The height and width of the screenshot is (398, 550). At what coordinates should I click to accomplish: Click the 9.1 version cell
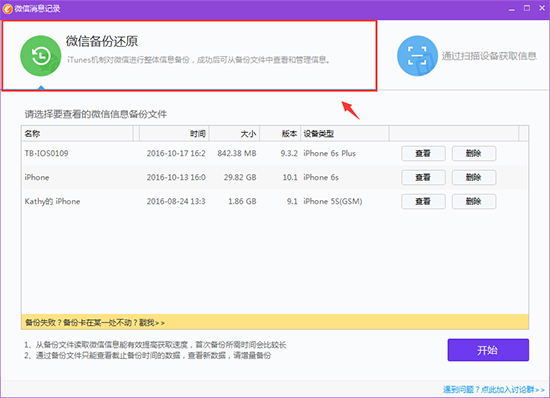tap(292, 201)
